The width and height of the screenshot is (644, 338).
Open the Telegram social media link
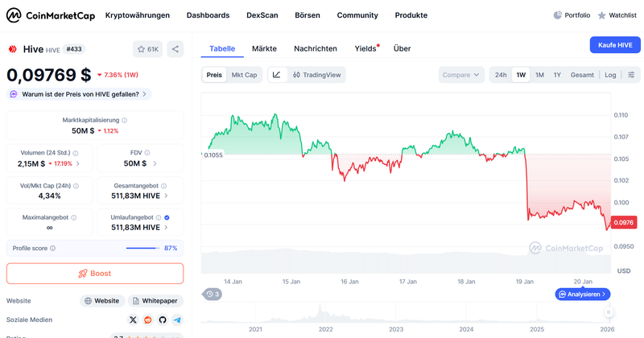click(177, 319)
